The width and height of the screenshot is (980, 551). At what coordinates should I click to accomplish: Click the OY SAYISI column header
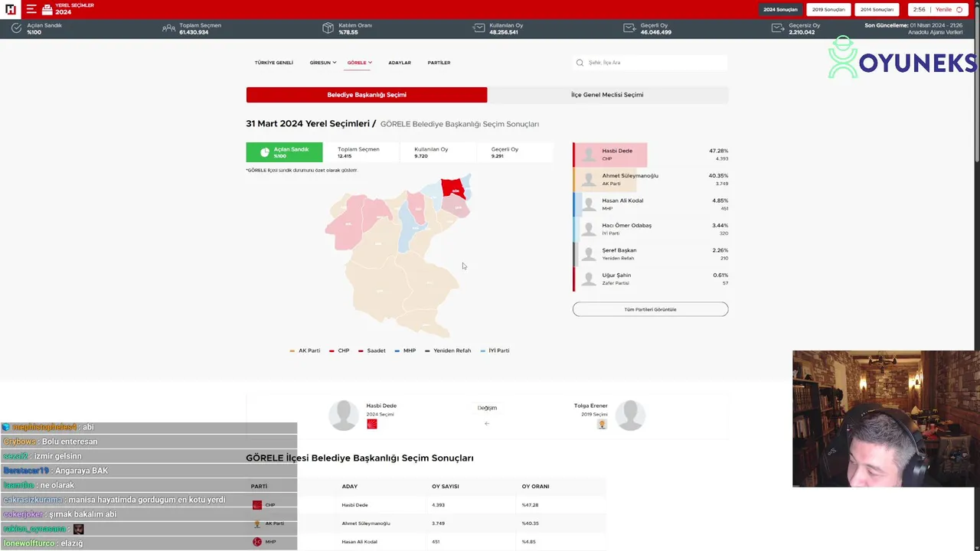coord(446,487)
